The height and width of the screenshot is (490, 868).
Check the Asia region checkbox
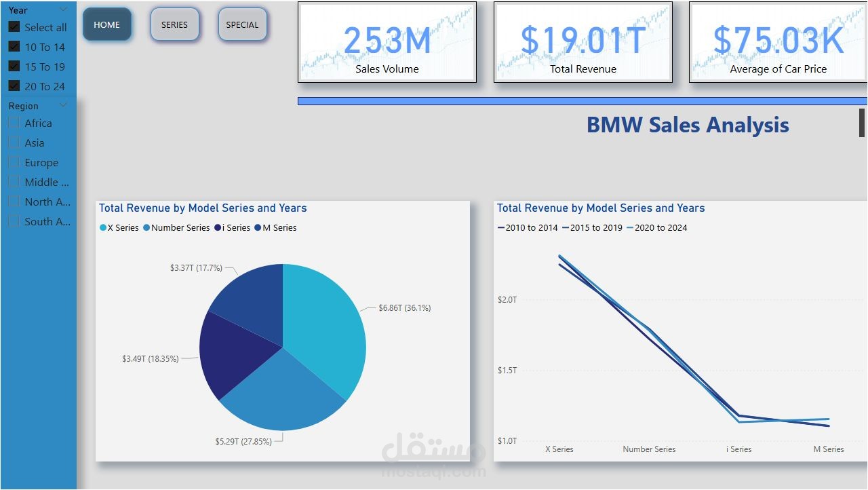tap(14, 143)
